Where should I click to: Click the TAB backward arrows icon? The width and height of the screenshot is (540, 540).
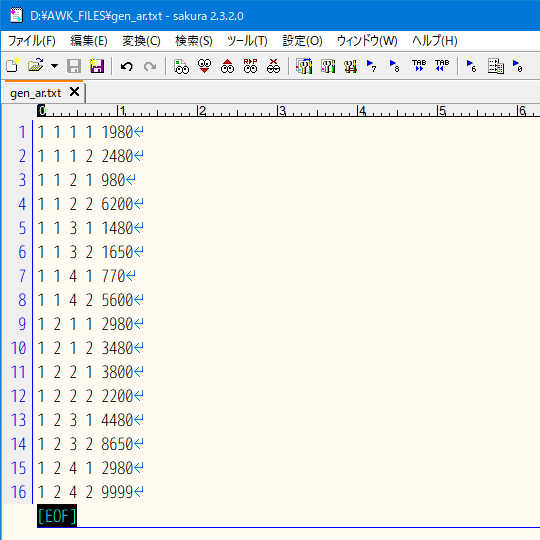pyautogui.click(x=442, y=65)
